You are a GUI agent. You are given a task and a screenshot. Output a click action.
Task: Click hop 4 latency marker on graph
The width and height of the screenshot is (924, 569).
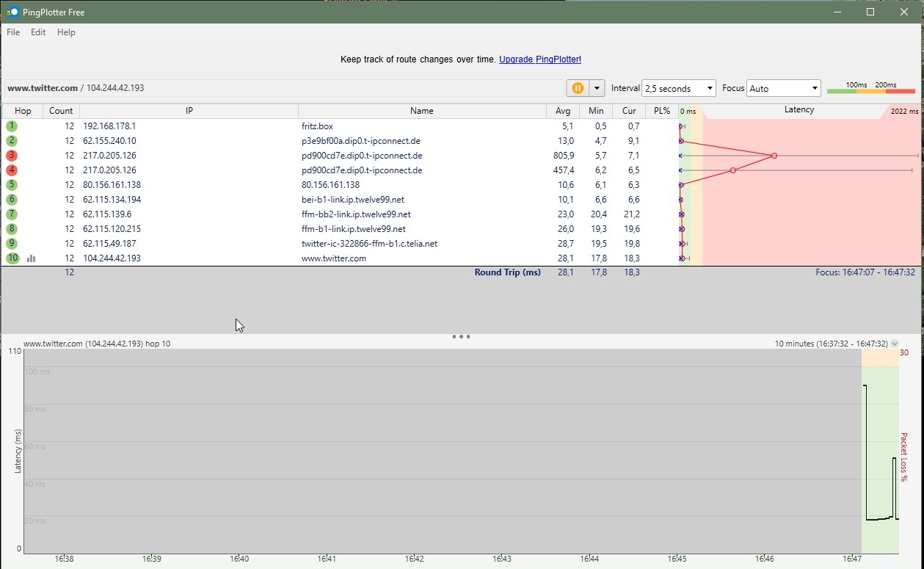click(733, 170)
